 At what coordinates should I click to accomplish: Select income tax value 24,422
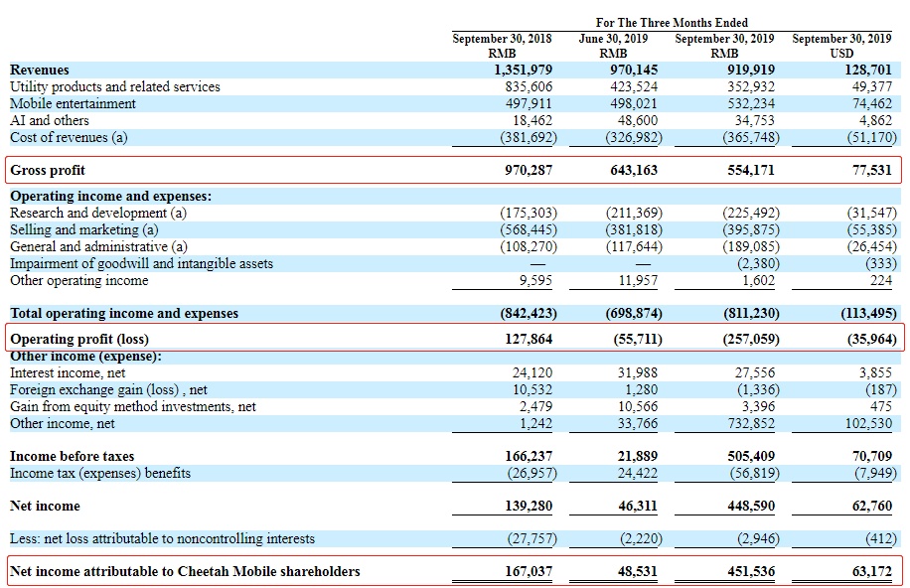(x=638, y=473)
